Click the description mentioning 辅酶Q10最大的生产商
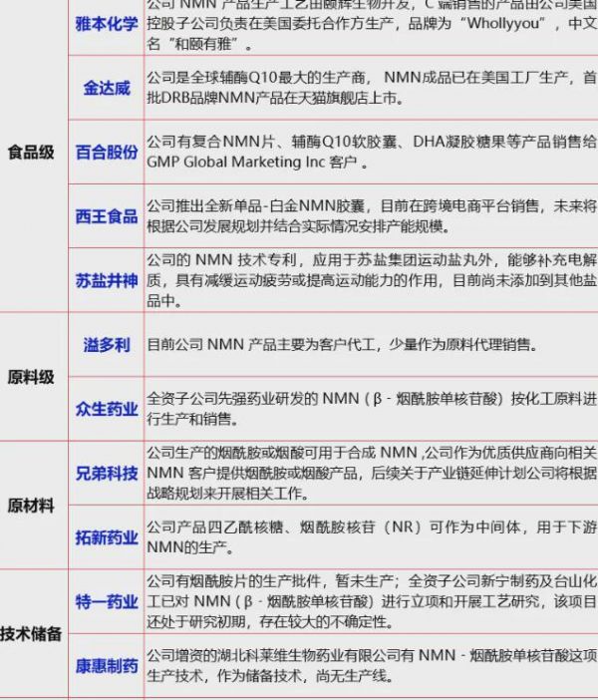 click(372, 88)
